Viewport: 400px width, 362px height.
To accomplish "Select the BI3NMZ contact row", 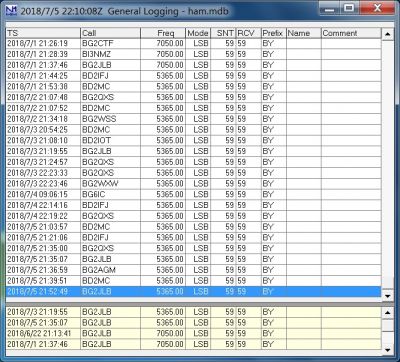I will click(x=193, y=54).
